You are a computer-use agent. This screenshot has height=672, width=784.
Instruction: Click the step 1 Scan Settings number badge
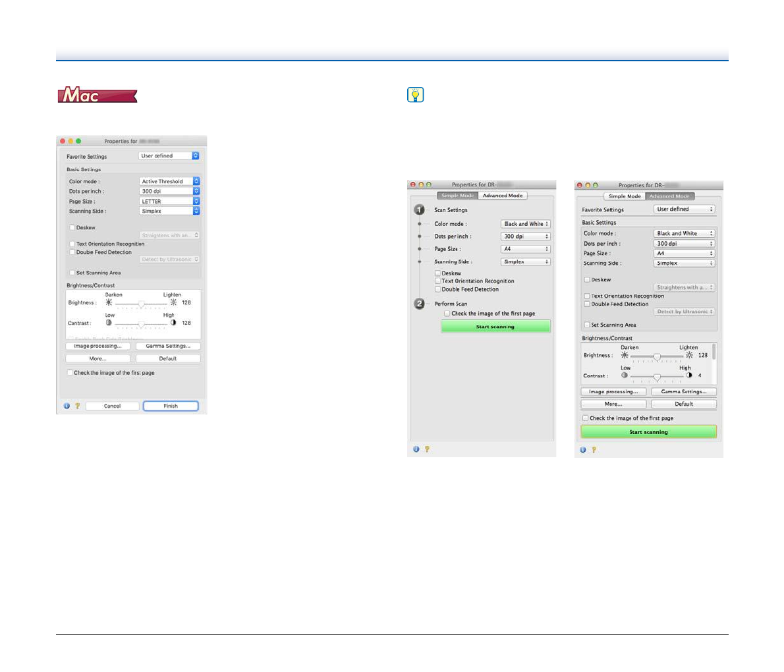coord(420,210)
